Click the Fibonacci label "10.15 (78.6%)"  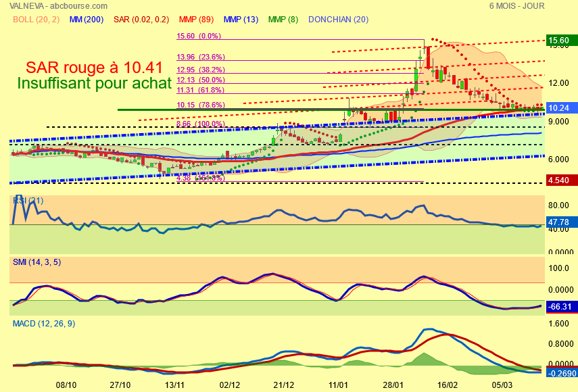201,105
